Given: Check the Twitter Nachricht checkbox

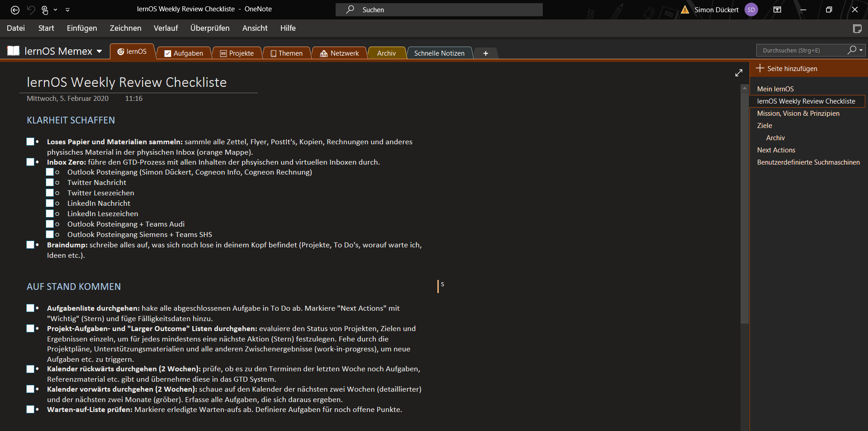Looking at the screenshot, I should [50, 182].
